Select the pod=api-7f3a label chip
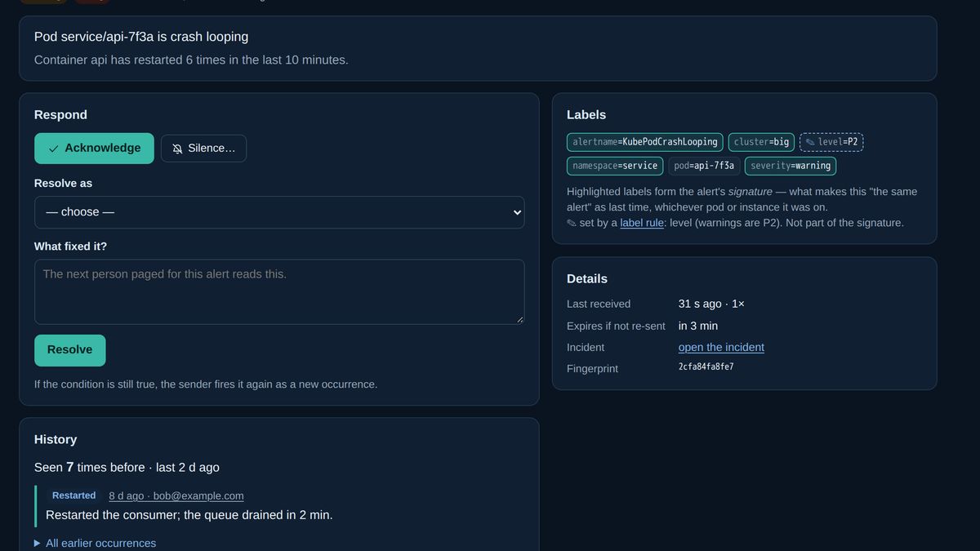980x551 pixels. pos(704,166)
